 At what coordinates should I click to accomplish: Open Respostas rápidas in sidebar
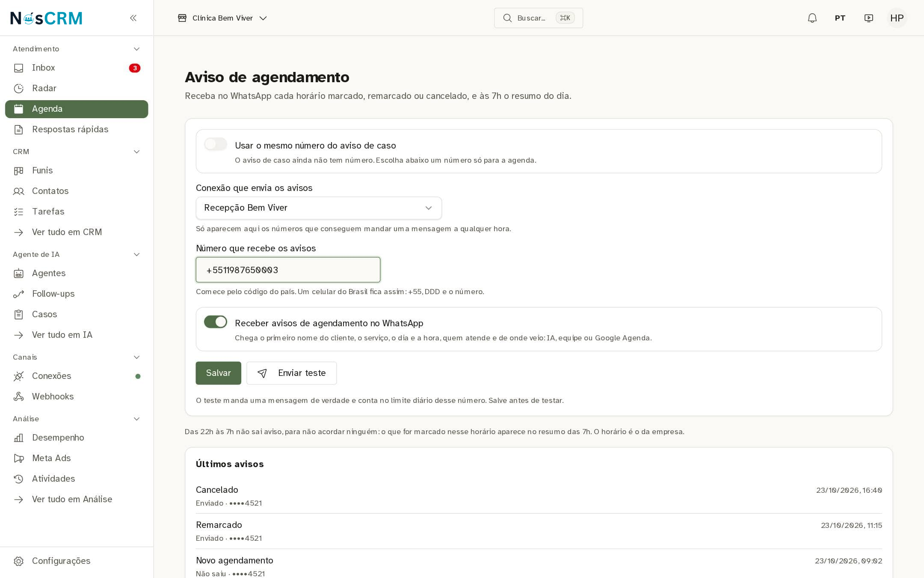(x=77, y=129)
